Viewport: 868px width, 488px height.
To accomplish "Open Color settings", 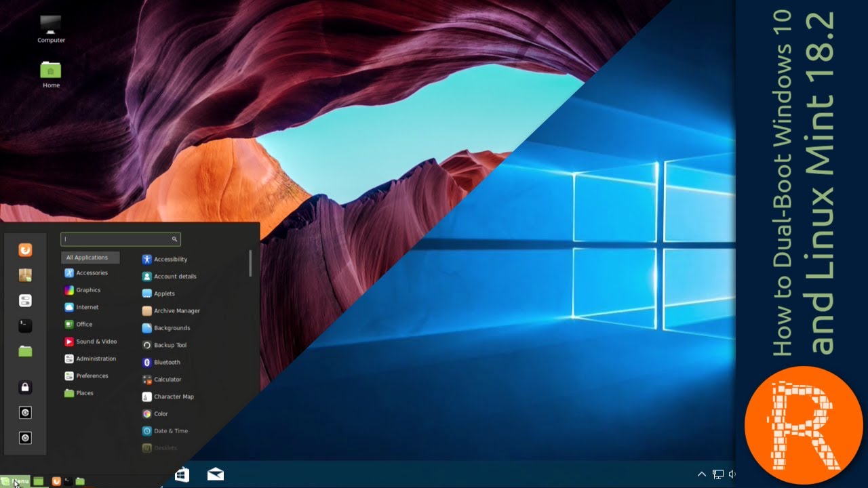I will (155, 414).
